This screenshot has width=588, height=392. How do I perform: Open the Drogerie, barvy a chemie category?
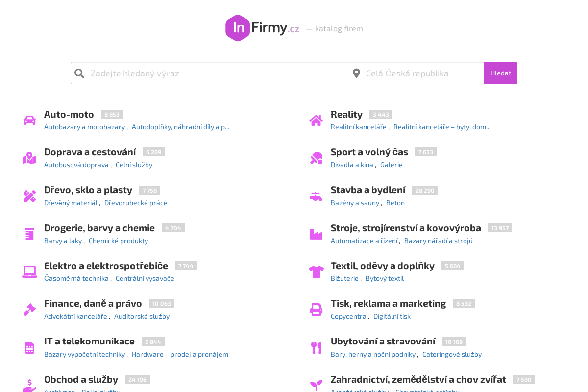coord(99,228)
